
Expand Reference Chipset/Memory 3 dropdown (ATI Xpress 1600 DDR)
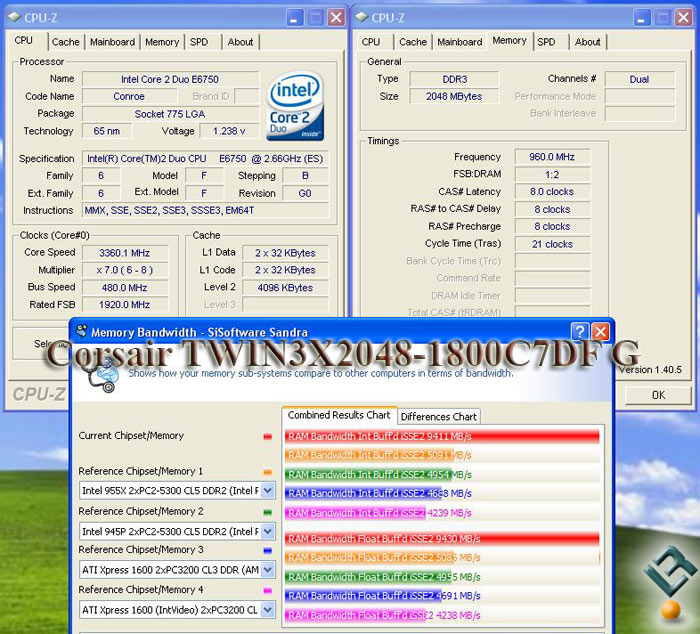tap(267, 570)
